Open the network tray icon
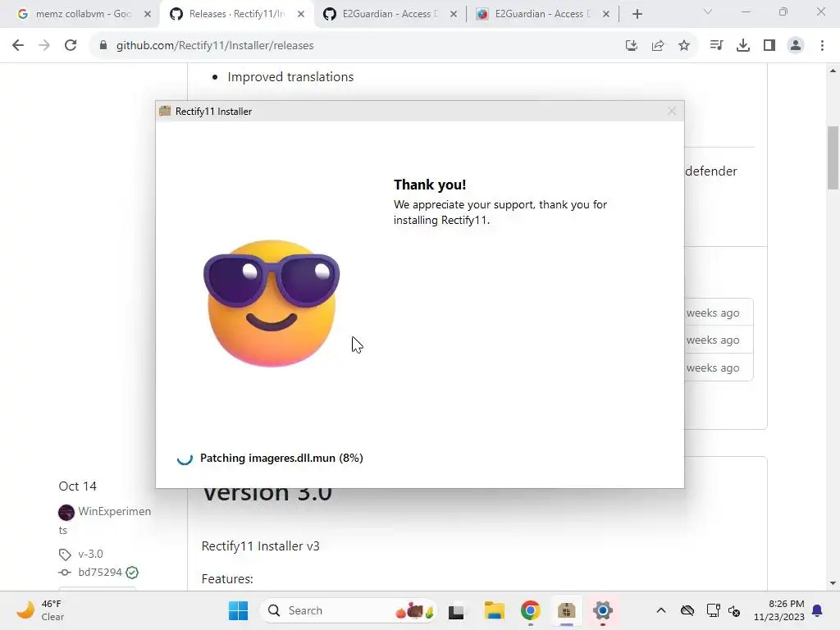840x630 pixels. tap(714, 610)
